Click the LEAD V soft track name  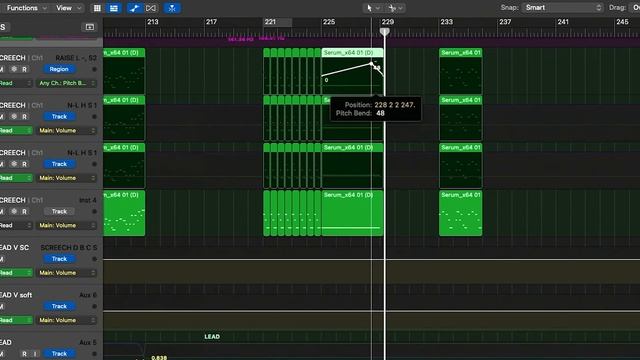tap(16, 295)
